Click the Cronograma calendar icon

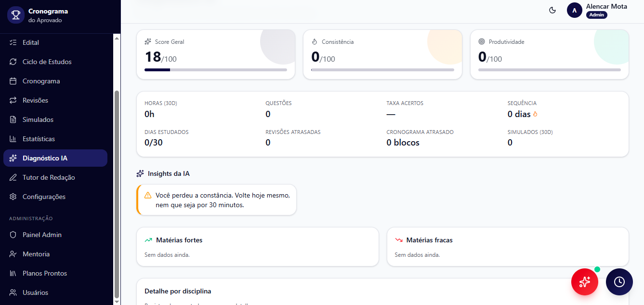point(13,81)
